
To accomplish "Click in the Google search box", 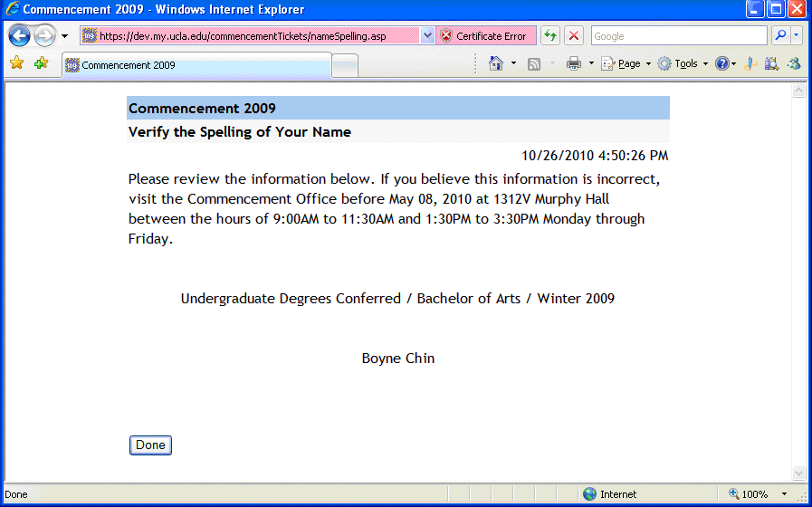I will pos(679,36).
